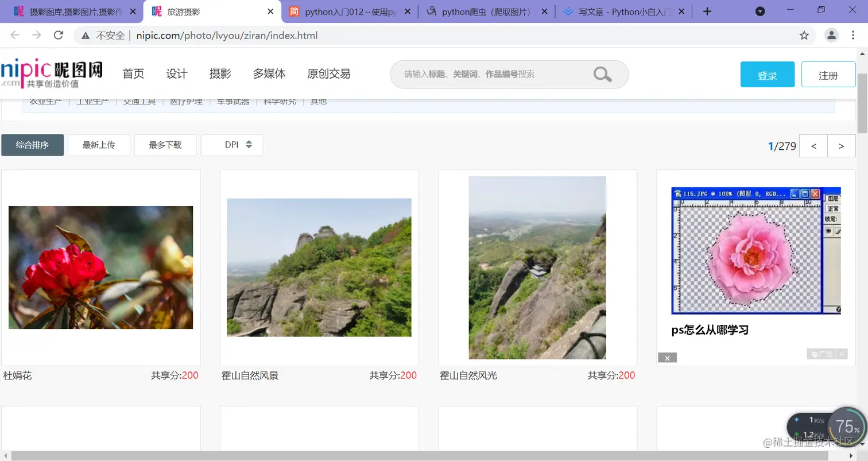Go to previous results page
Viewport: 868px width, 461px height.
[x=813, y=146]
